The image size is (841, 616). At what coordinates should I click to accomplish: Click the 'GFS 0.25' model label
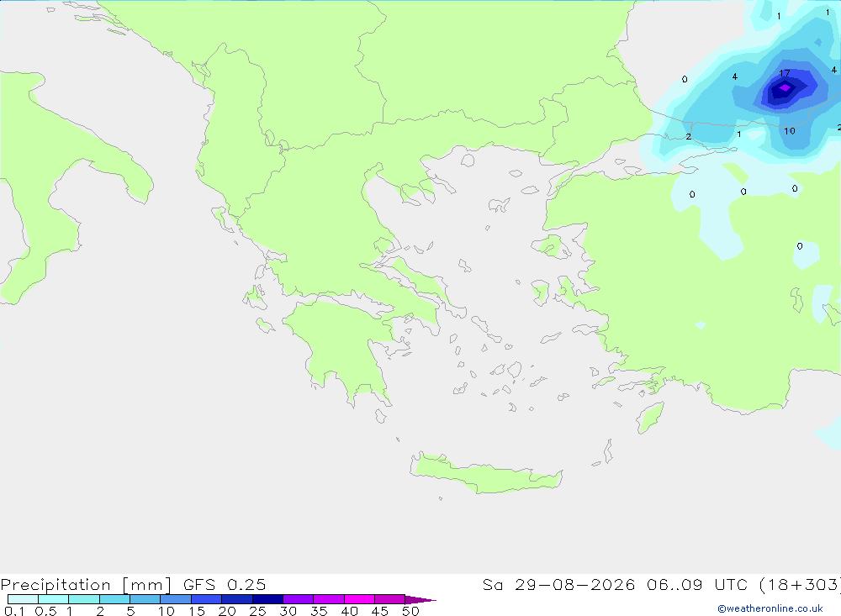pyautogui.click(x=225, y=585)
